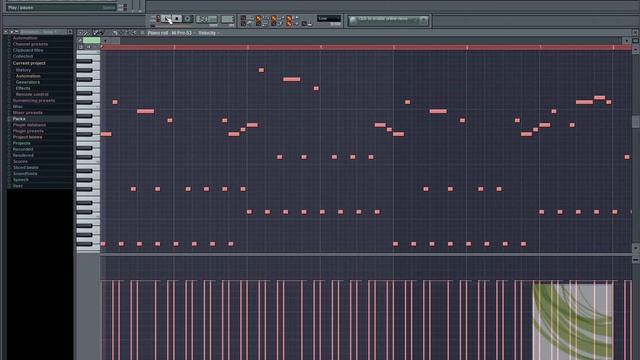This screenshot has width=640, height=360.
Task: Click the record transport button
Action: 187,18
